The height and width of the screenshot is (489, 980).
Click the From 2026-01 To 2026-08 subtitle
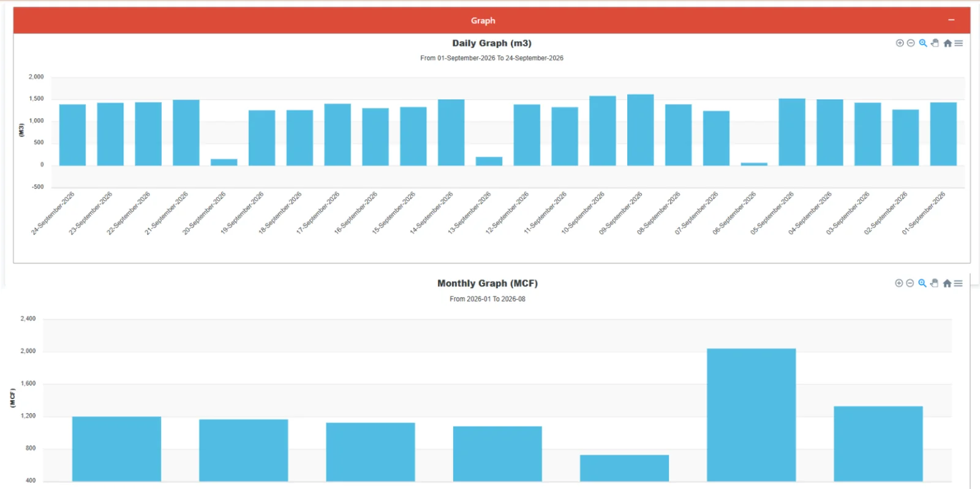[488, 299]
